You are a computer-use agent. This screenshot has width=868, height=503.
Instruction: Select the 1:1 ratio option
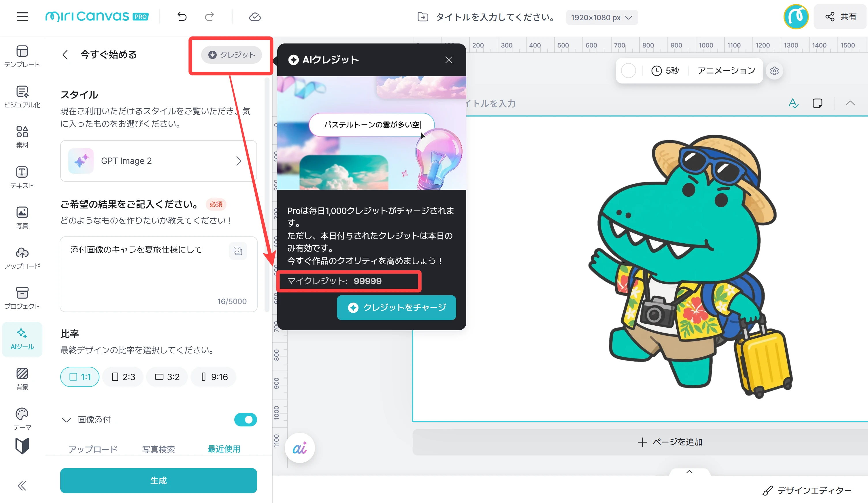(80, 377)
